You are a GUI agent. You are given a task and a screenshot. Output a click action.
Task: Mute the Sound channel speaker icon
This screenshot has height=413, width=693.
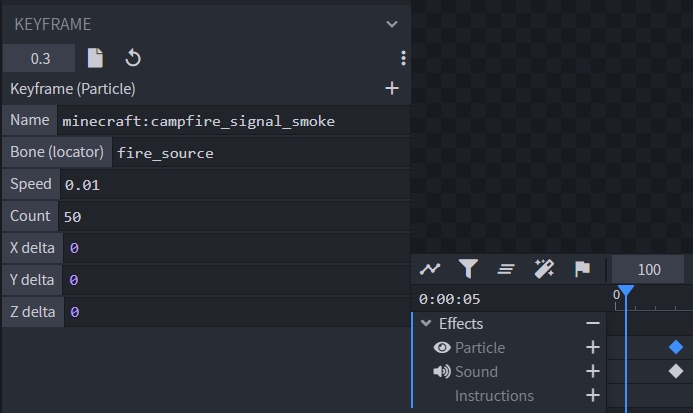point(442,372)
